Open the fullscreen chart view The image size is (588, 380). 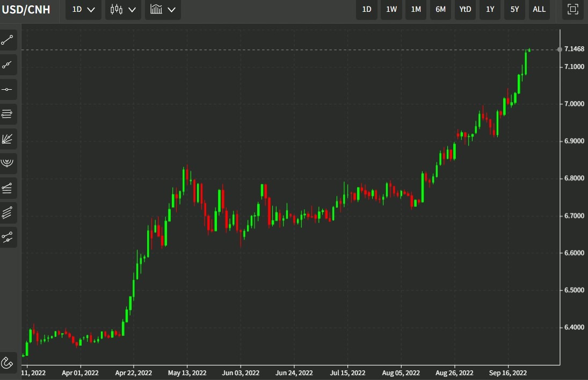point(572,9)
